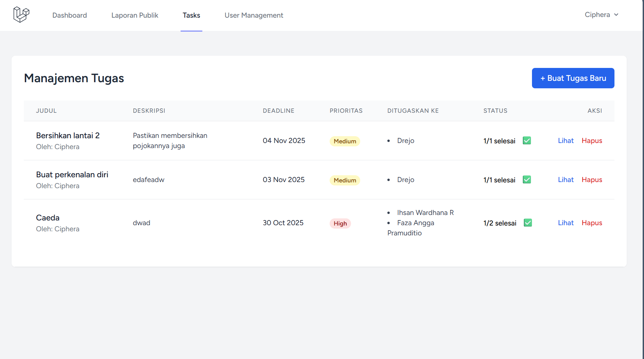Viewport: 644px width, 359px height.
Task: Select the title Bersihkan lantai 2
Action: [x=68, y=136]
